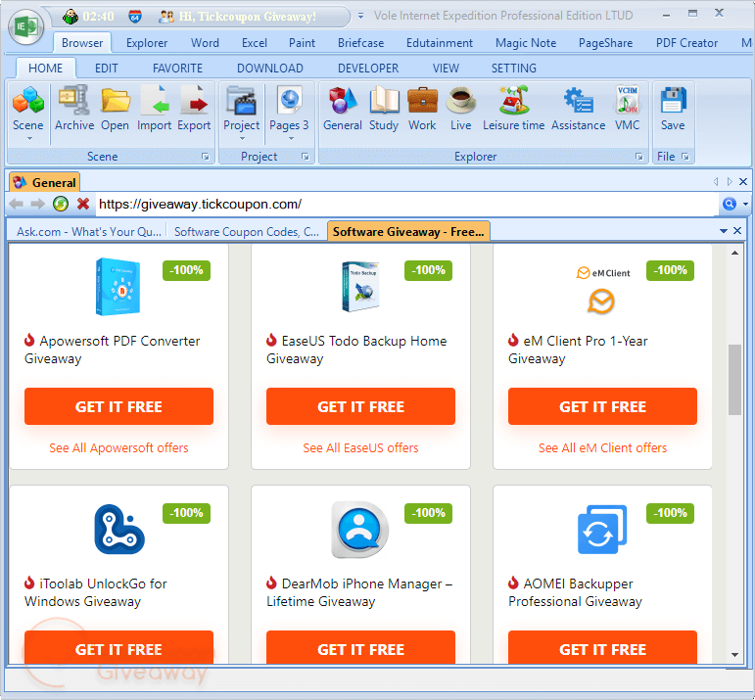Click the PDF Creator module tab
Image resolution: width=755 pixels, height=700 pixels.
click(x=686, y=43)
